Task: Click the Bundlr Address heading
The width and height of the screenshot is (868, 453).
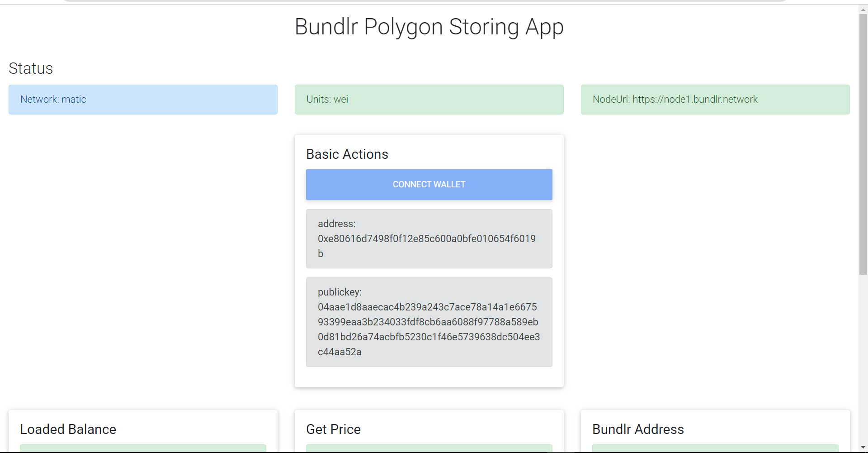Action: [638, 429]
